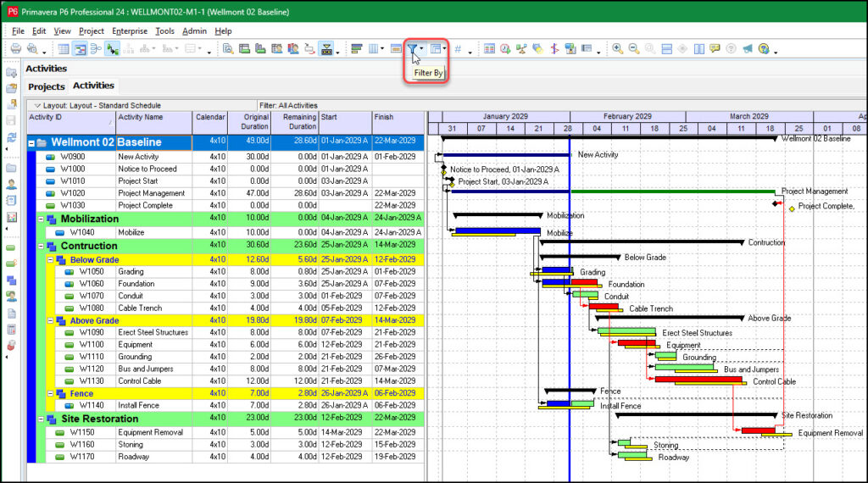Open the Filter By dropdown arrow
Screen dimensions: 868x483
pos(421,48)
